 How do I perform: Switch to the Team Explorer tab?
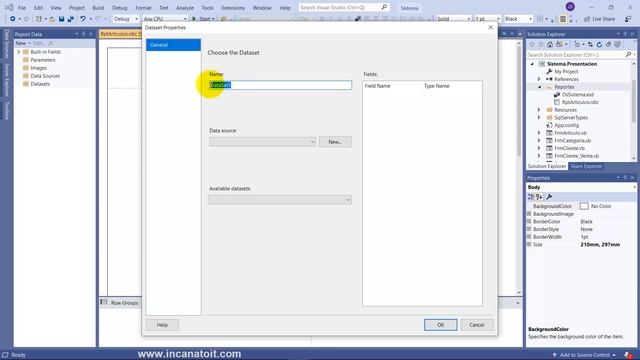[586, 167]
